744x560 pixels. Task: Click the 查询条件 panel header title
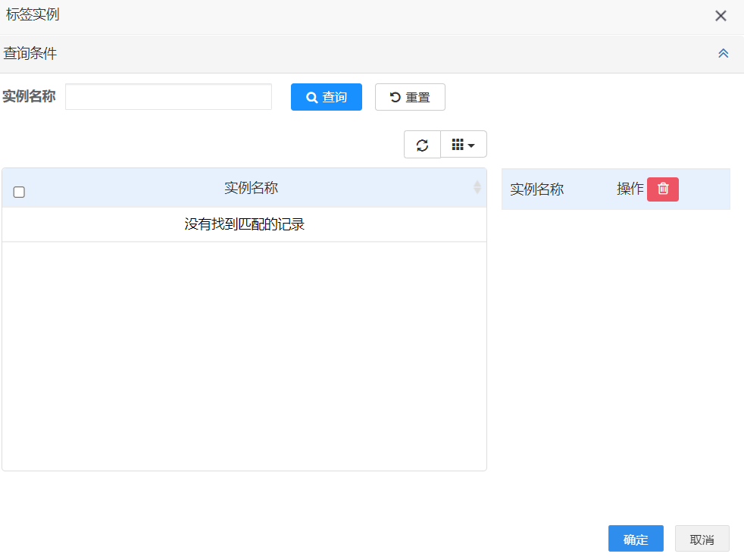(30, 54)
